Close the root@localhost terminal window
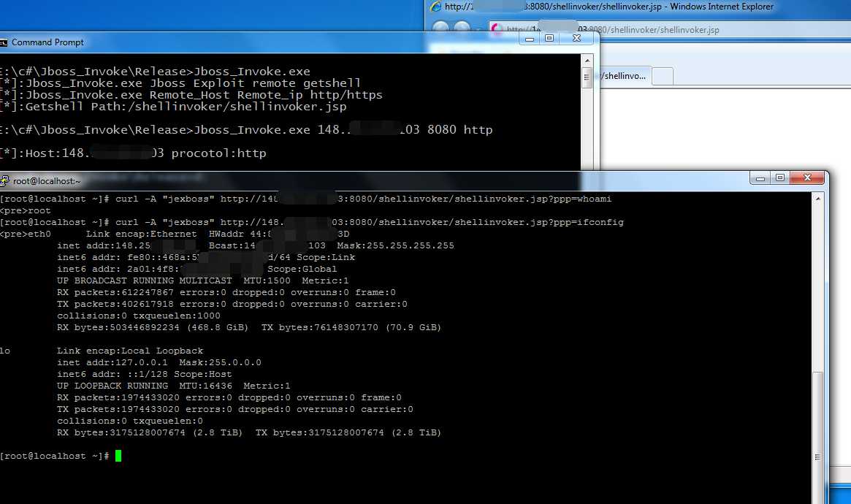This screenshot has width=851, height=504. (807, 178)
